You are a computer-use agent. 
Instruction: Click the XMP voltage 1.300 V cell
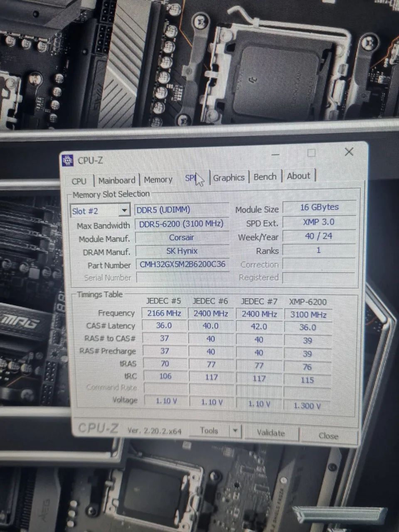[308, 406]
